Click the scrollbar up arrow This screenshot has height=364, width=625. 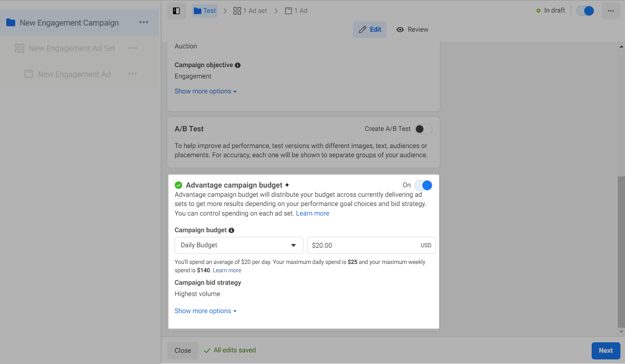(x=621, y=46)
